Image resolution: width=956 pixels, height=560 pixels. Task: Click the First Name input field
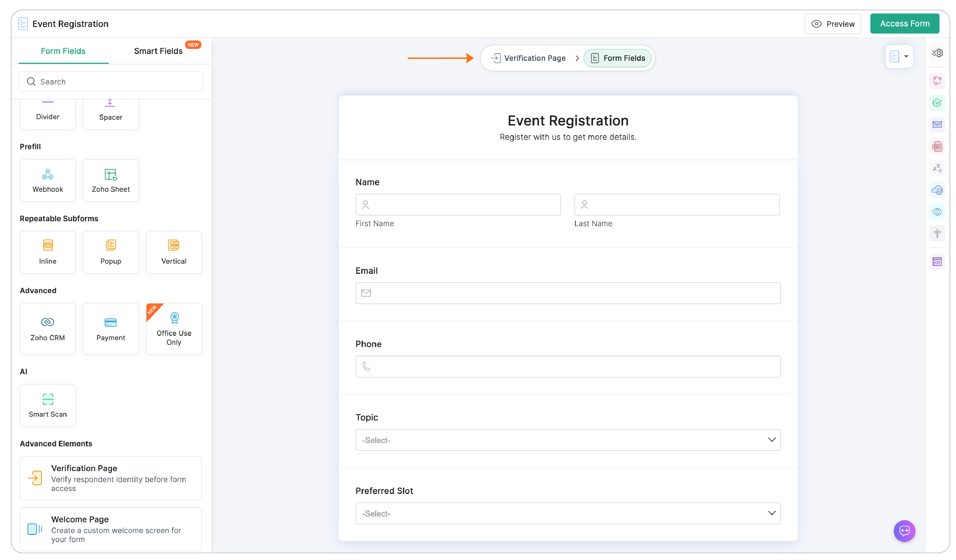[458, 205]
